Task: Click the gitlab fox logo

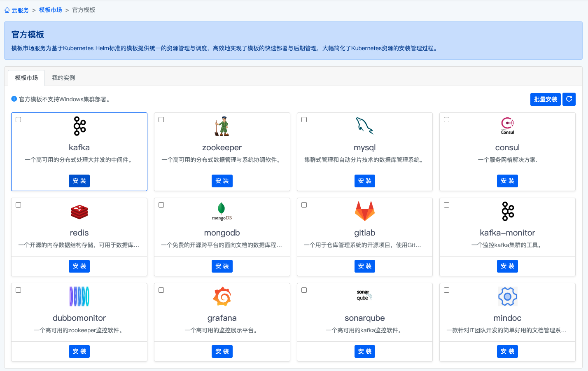Action: (365, 211)
